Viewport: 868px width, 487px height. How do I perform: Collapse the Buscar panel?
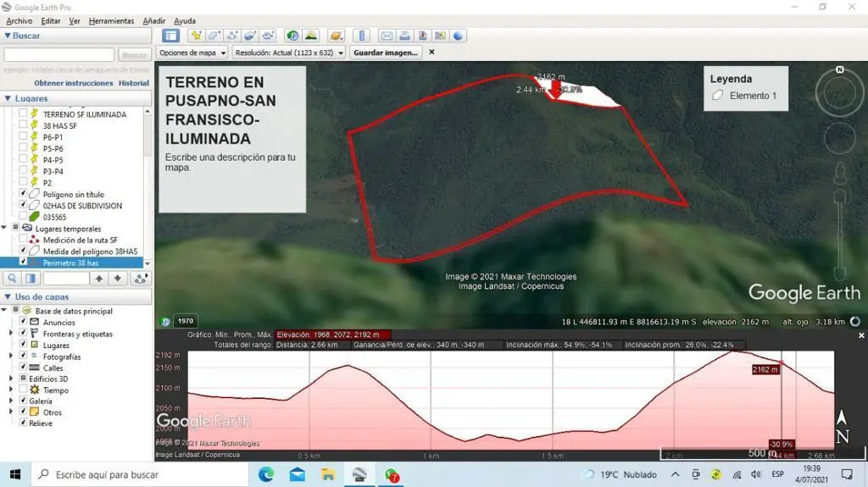point(8,36)
